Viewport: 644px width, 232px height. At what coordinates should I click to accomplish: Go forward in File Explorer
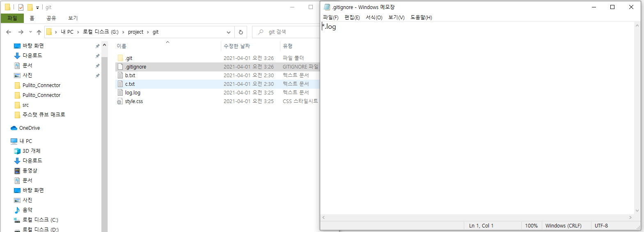tap(21, 32)
